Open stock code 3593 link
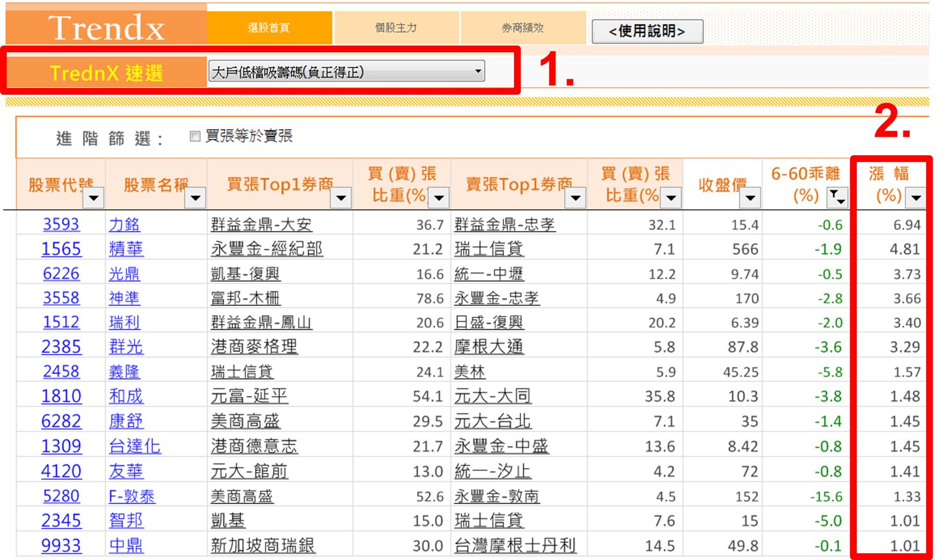 click(x=61, y=225)
